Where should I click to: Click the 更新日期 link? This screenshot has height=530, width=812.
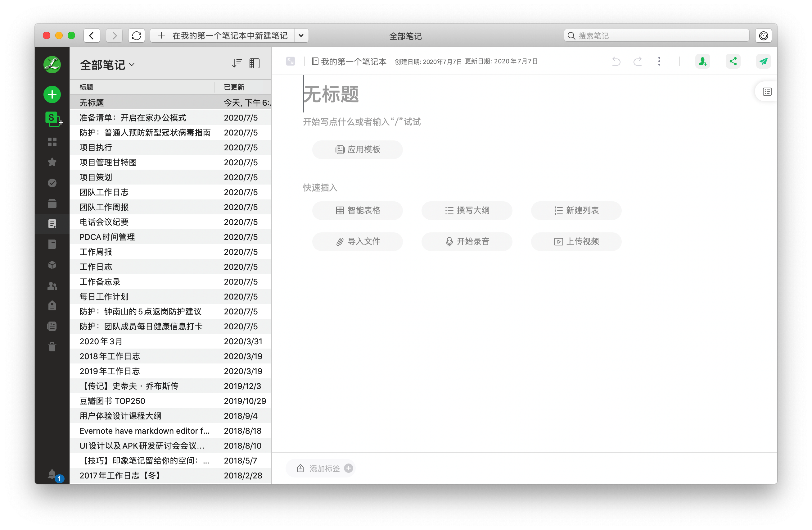pyautogui.click(x=501, y=62)
